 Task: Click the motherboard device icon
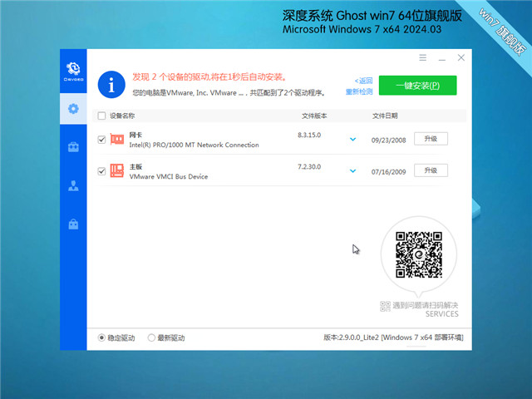point(117,170)
